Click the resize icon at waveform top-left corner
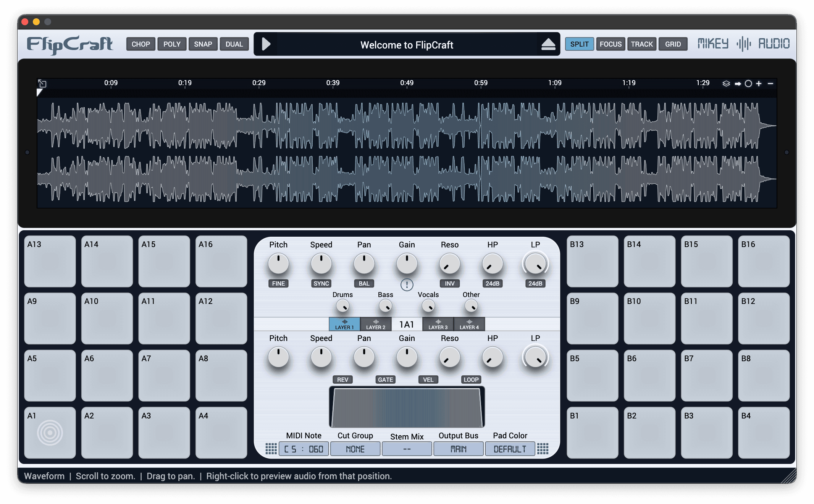814x504 pixels. click(42, 83)
